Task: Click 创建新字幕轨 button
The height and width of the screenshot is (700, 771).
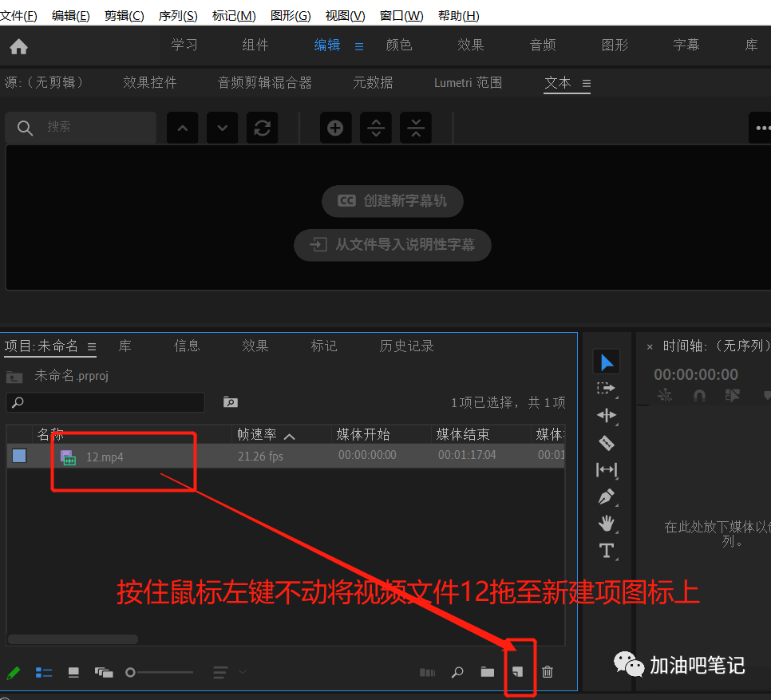Action: pos(393,201)
